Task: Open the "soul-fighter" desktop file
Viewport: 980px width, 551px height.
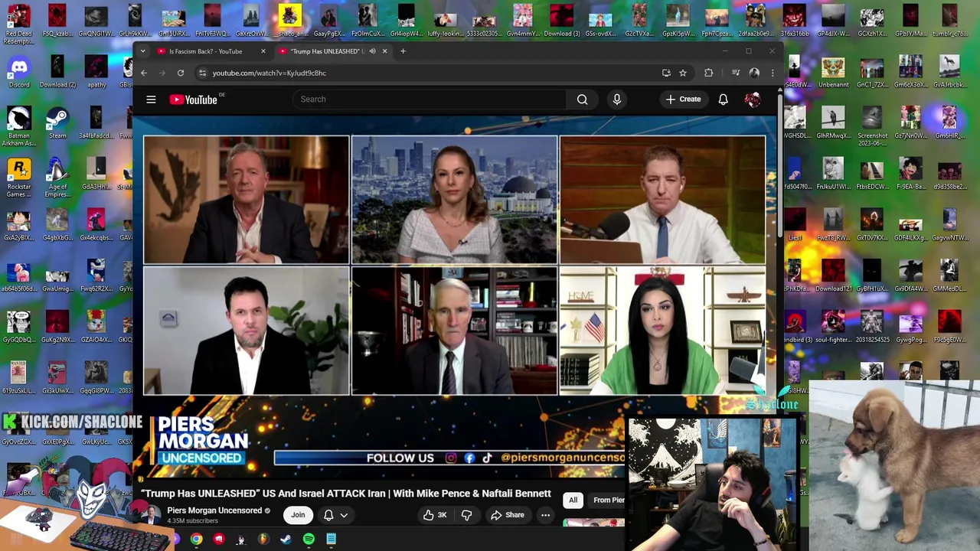Action: [x=833, y=328]
